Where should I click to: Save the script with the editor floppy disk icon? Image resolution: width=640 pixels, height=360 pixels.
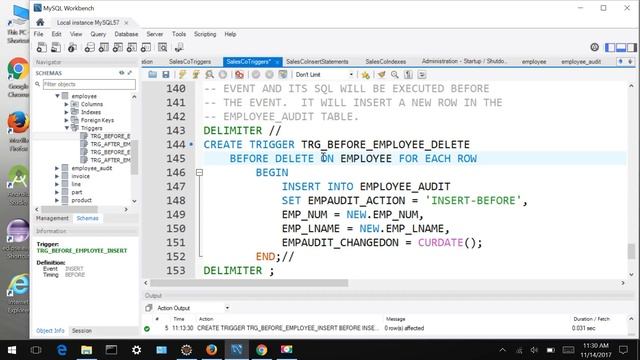(166, 75)
